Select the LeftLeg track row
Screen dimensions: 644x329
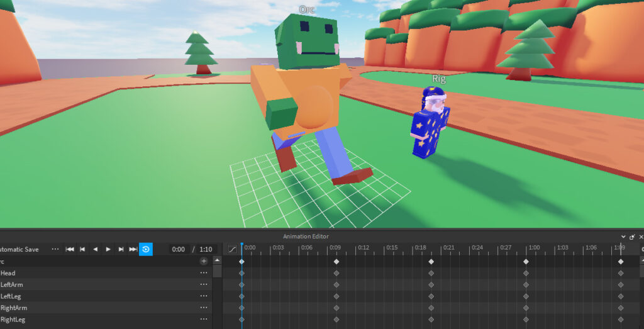click(106, 296)
